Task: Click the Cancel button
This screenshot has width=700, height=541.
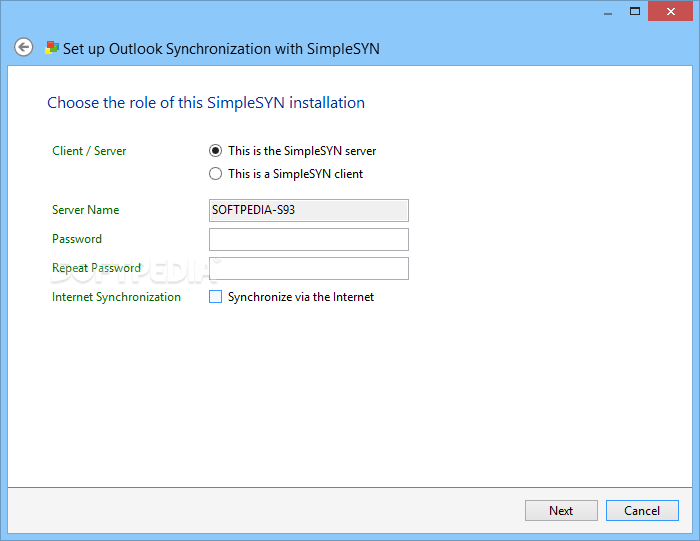Action: 642,510
